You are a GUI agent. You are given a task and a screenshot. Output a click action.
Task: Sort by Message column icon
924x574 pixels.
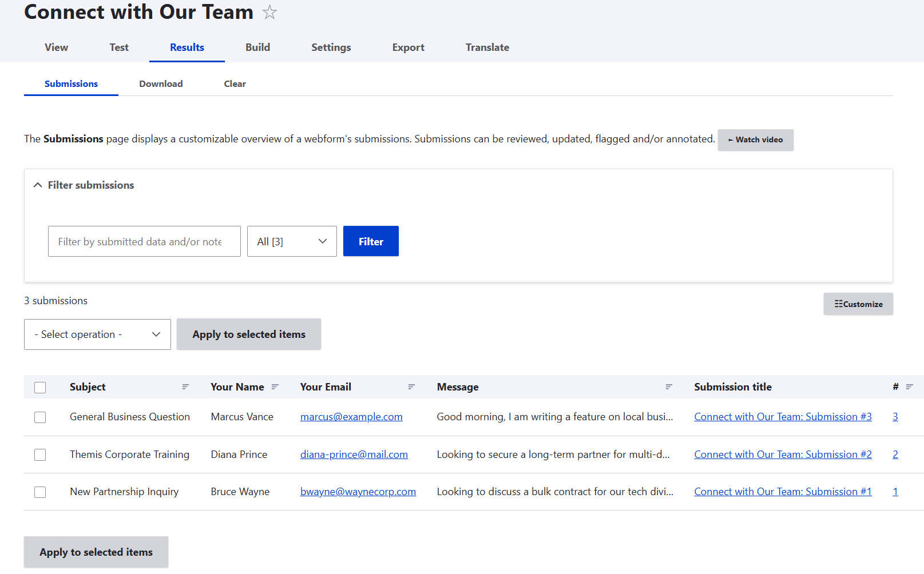669,387
